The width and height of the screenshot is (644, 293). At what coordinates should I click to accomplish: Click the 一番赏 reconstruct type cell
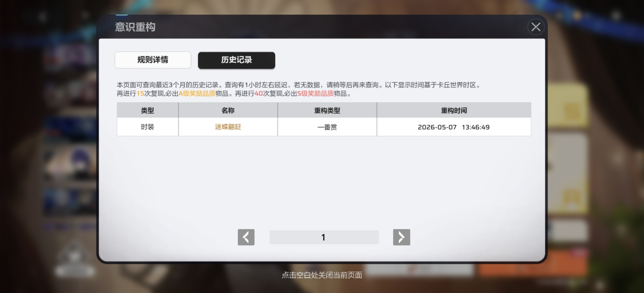click(327, 127)
